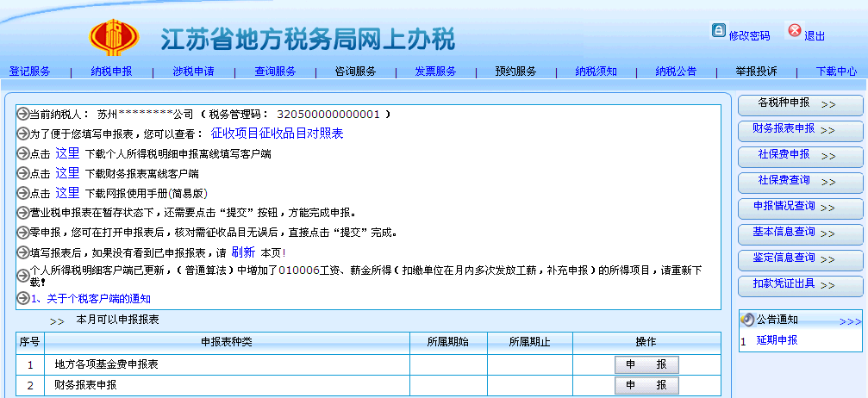Click arrow bullet beside 关于个税客户端的通知
Image resolution: width=868 pixels, height=398 pixels.
click(22, 298)
